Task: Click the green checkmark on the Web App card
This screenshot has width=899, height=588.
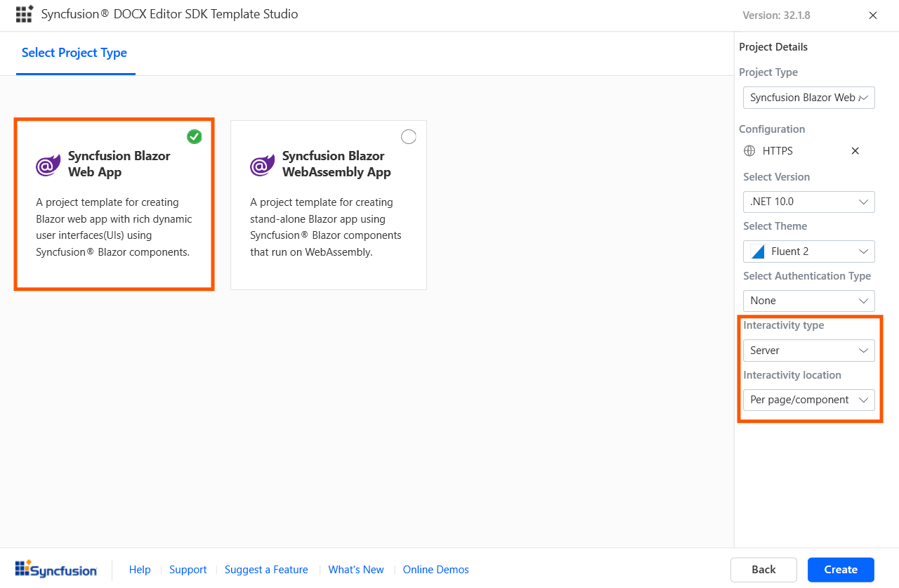Action: [195, 136]
